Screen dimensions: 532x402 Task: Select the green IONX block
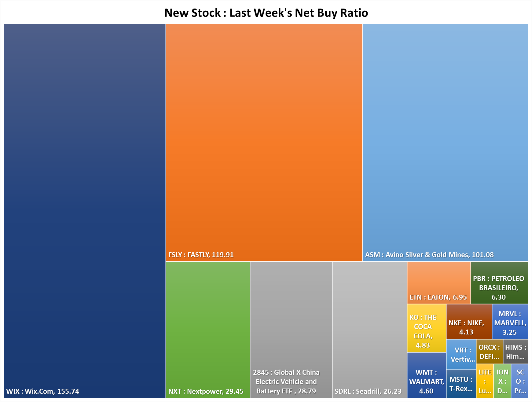pos(502,381)
